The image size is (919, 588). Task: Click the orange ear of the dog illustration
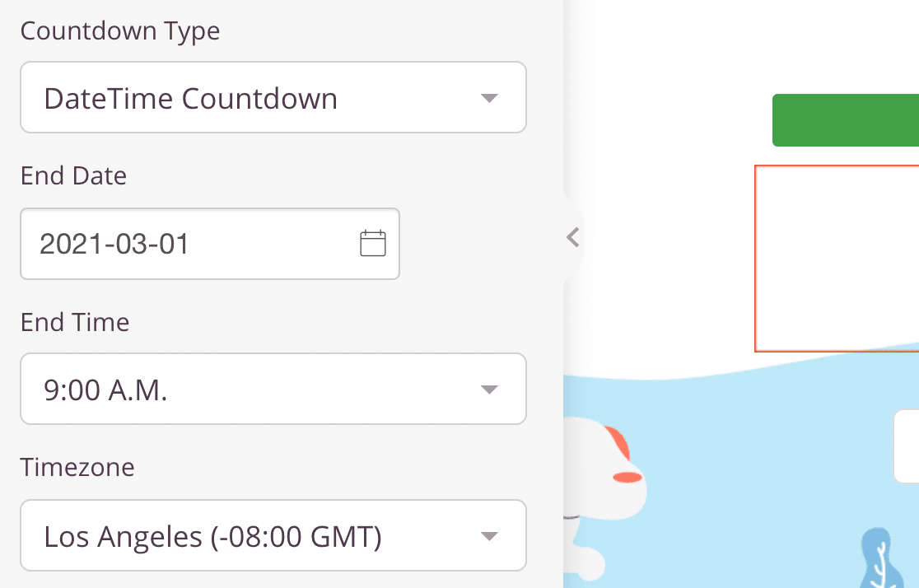619,443
